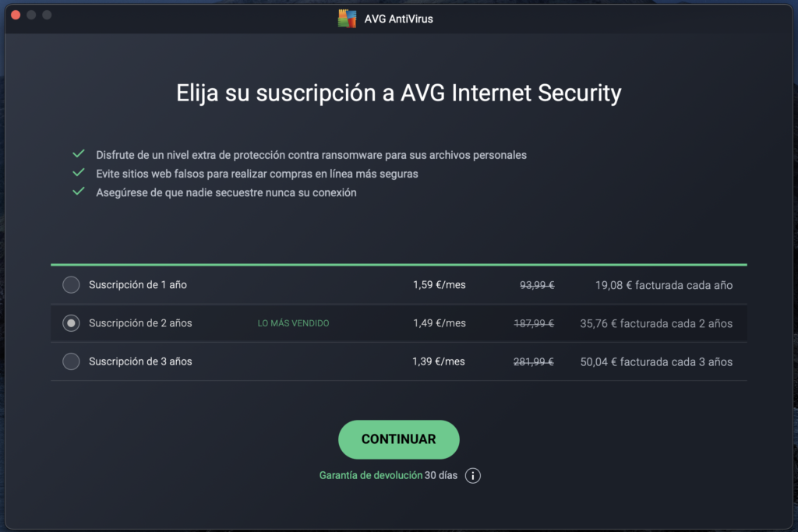Choose the 3 años subscription radio button
The image size is (798, 532).
(x=71, y=361)
